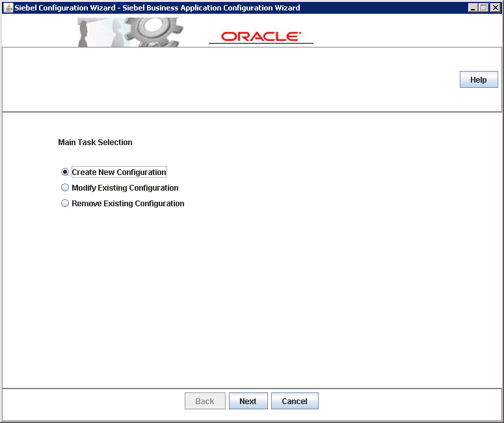504x423 pixels.
Task: Click the 'Remove Existing Configuration' label text
Action: [128, 204]
